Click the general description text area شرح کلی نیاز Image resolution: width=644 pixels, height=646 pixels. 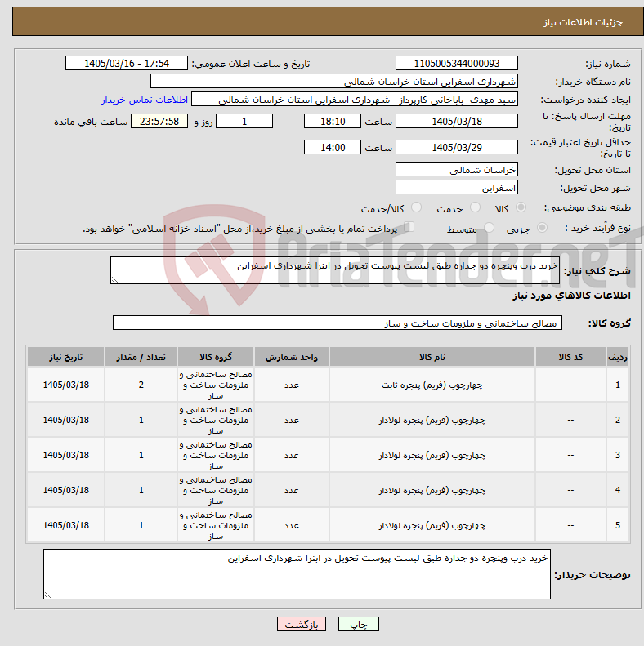tap(335, 270)
